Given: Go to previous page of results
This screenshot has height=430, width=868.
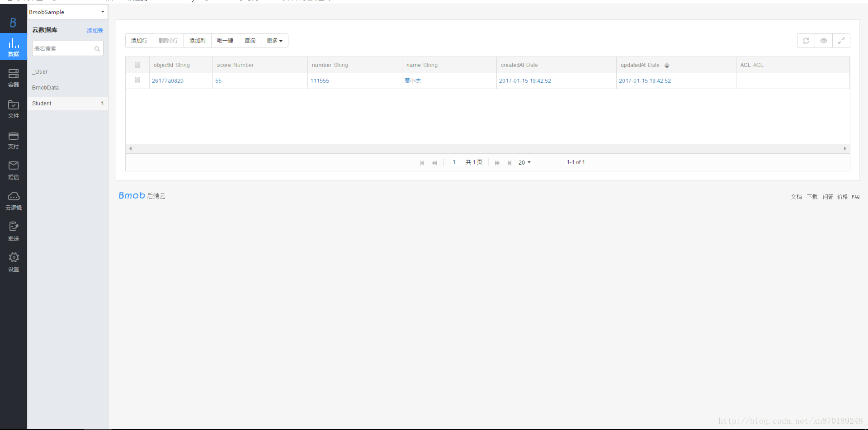Looking at the screenshot, I should coord(434,163).
